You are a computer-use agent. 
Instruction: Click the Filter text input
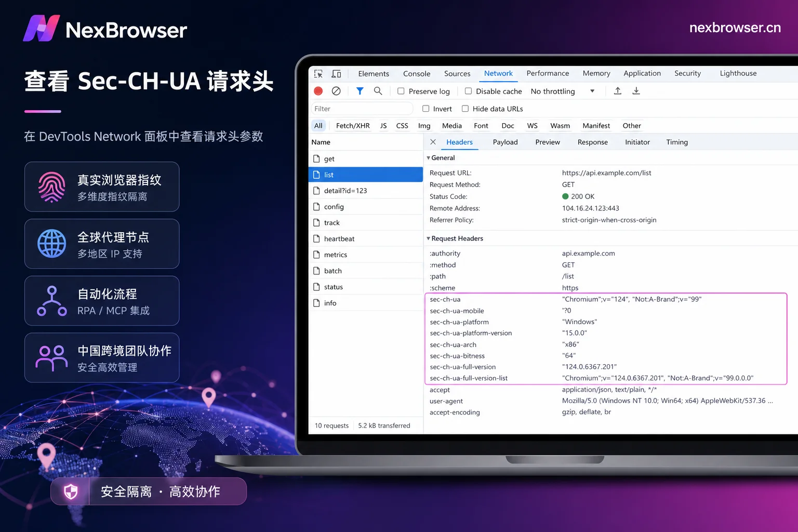362,109
